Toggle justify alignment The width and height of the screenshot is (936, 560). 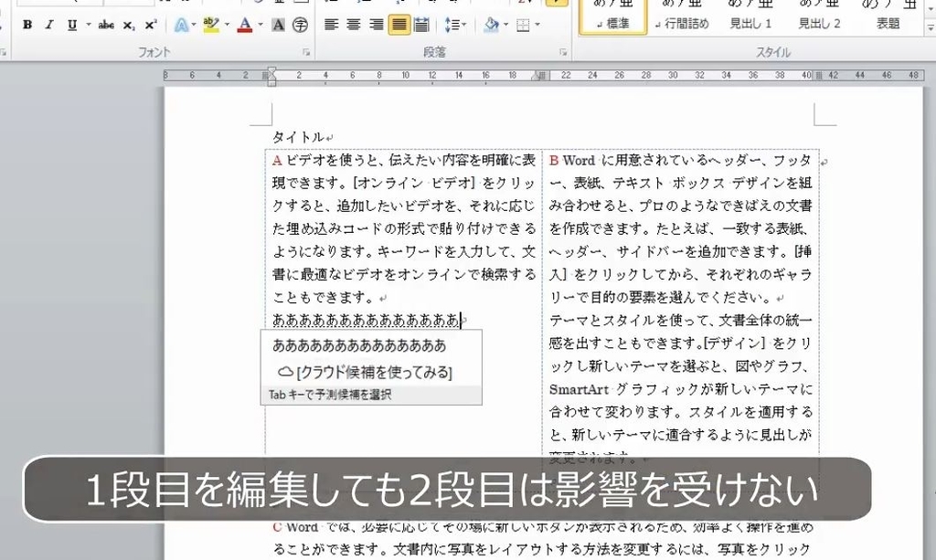pos(399,25)
